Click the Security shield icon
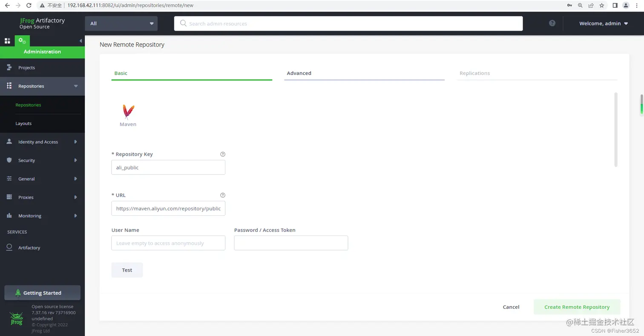This screenshot has width=644, height=336. (9, 160)
